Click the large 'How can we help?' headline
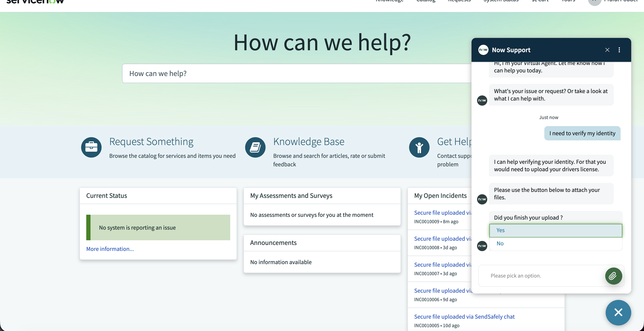644x331 pixels. coord(322,43)
